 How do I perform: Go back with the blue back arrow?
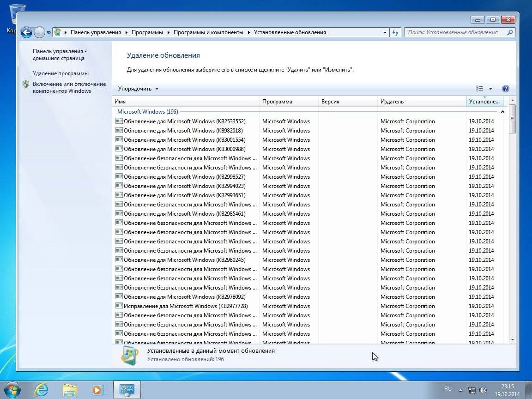click(26, 33)
